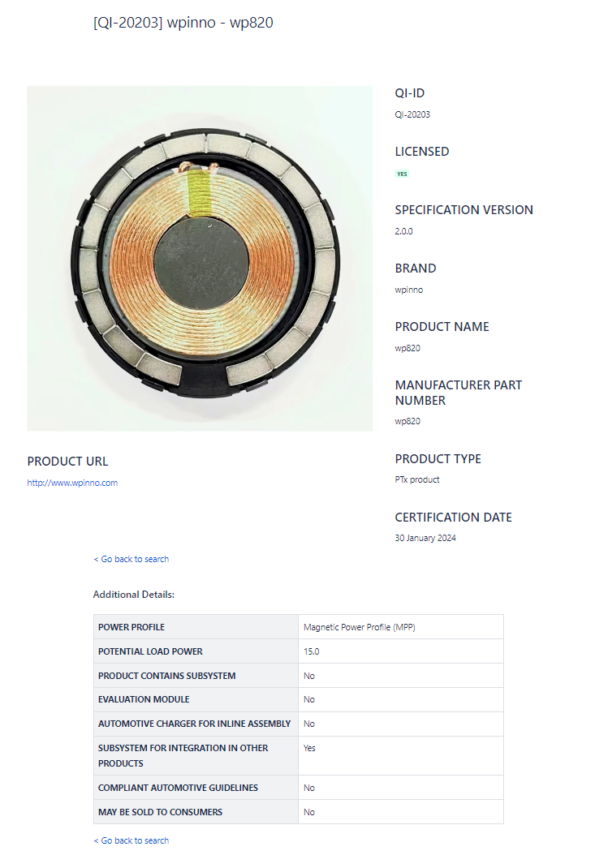Click the potential load power value '15.0'

pos(311,651)
